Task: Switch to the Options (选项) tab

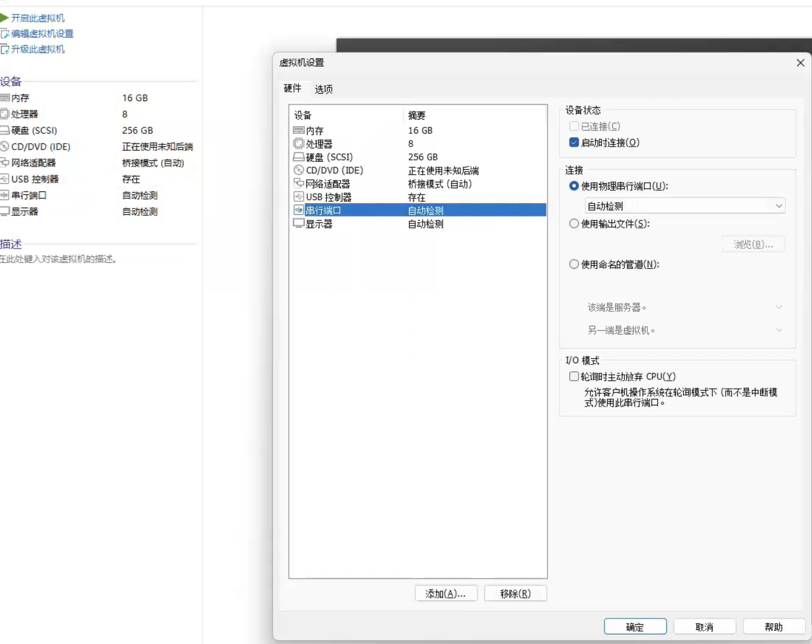Action: click(324, 89)
